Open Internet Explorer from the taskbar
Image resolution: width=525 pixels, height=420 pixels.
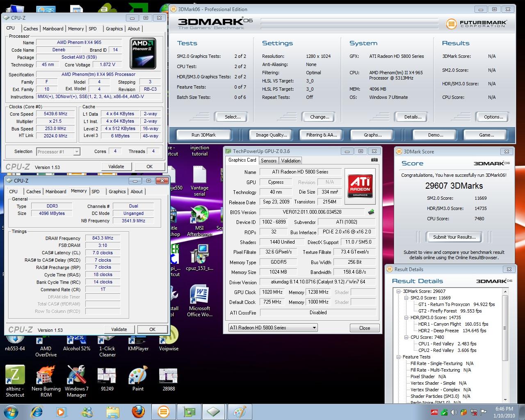pyautogui.click(x=37, y=411)
